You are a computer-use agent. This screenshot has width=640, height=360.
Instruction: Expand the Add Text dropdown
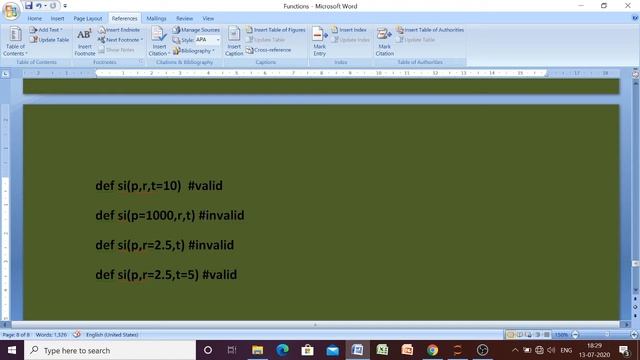pyautogui.click(x=46, y=30)
